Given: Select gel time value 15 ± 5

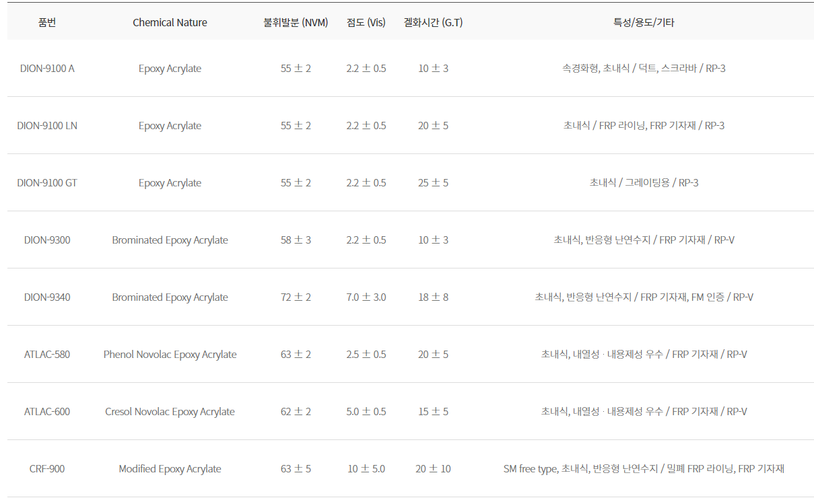Looking at the screenshot, I should tap(433, 412).
